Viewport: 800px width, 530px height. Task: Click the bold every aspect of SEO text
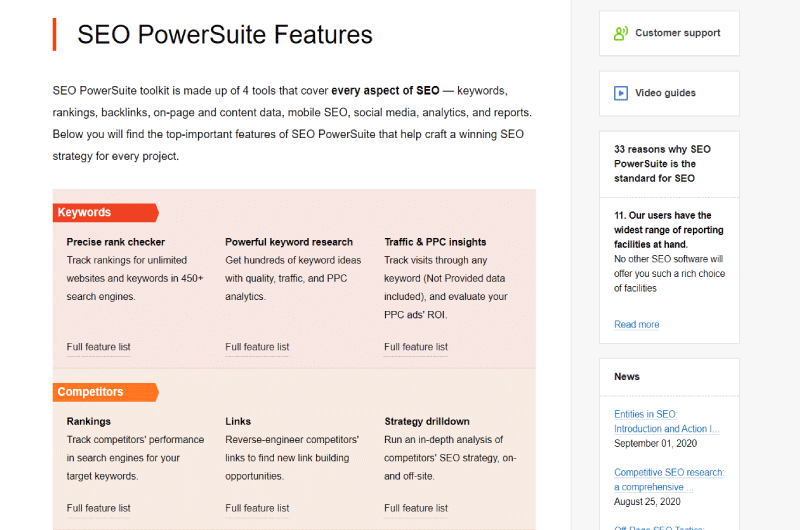[385, 91]
